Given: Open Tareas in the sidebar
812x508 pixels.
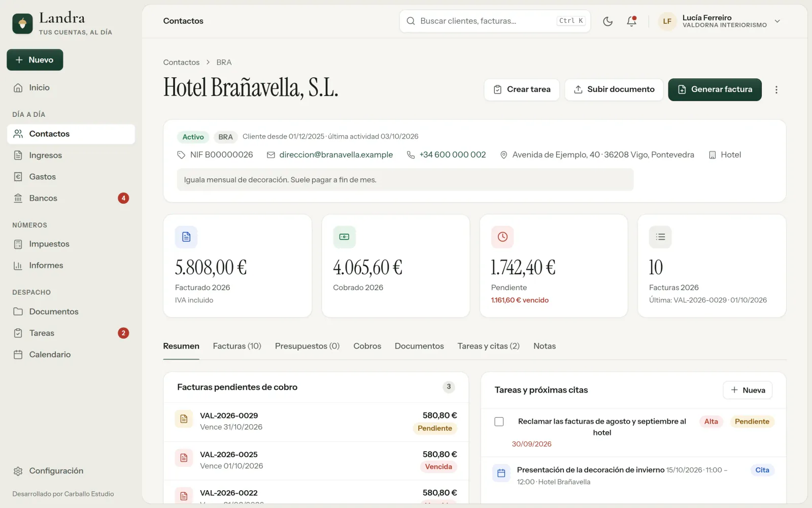Looking at the screenshot, I should [x=71, y=333].
